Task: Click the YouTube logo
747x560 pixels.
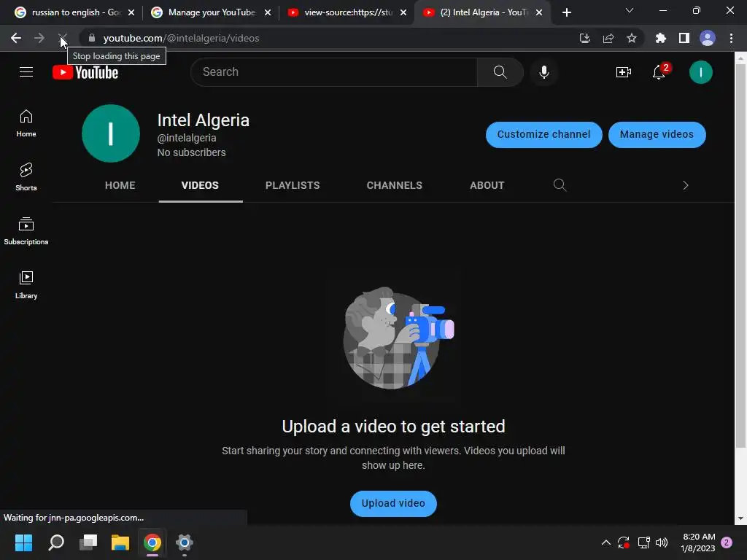Action: pos(85,72)
